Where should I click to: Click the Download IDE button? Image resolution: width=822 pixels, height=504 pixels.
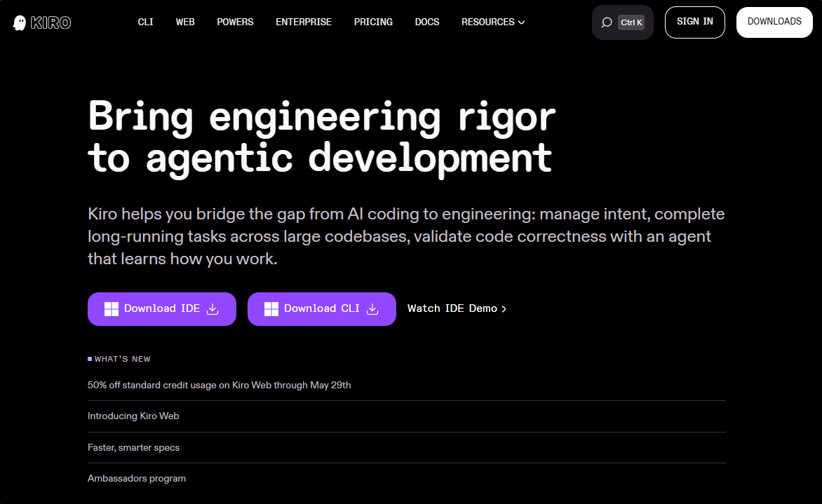click(x=161, y=309)
